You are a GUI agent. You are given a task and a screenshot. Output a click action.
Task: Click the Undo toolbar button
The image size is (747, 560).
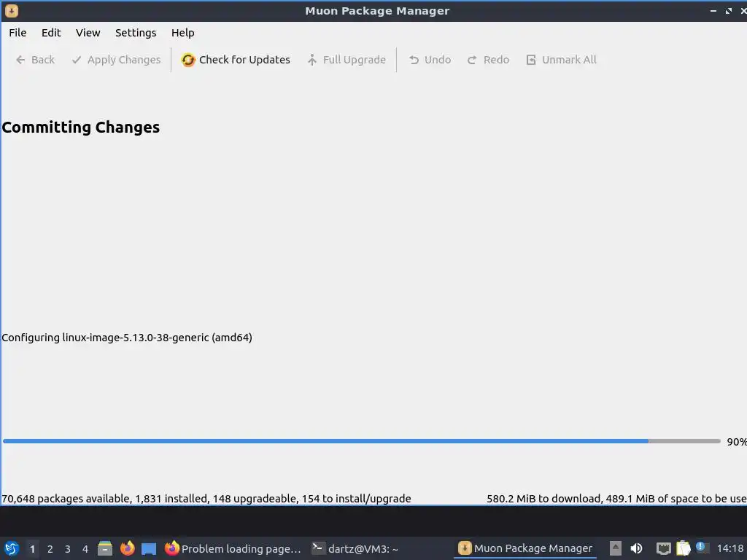coord(430,60)
